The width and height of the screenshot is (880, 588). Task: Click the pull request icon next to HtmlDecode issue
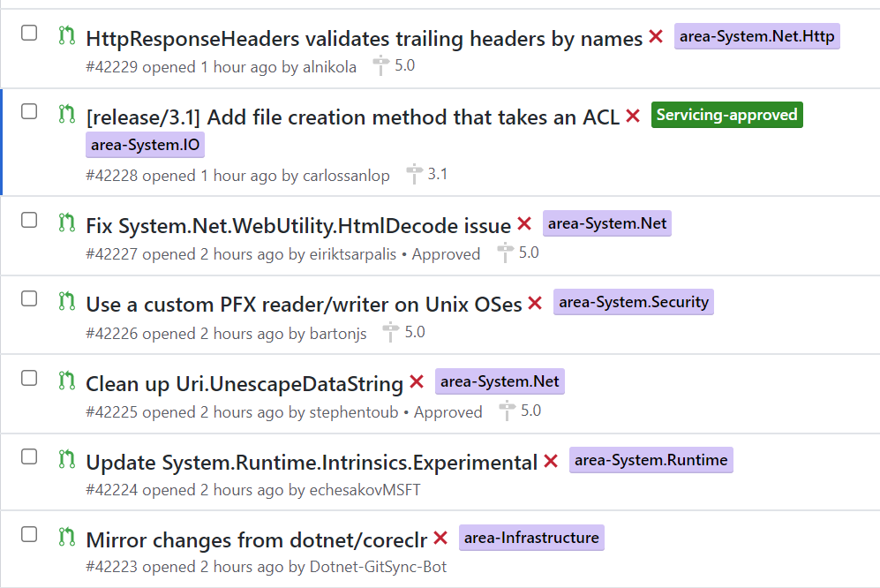pos(67,222)
